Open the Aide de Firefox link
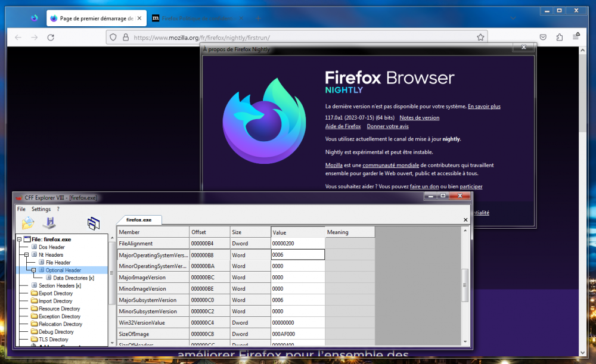Screen dimensions: 596x364 [x=343, y=126]
